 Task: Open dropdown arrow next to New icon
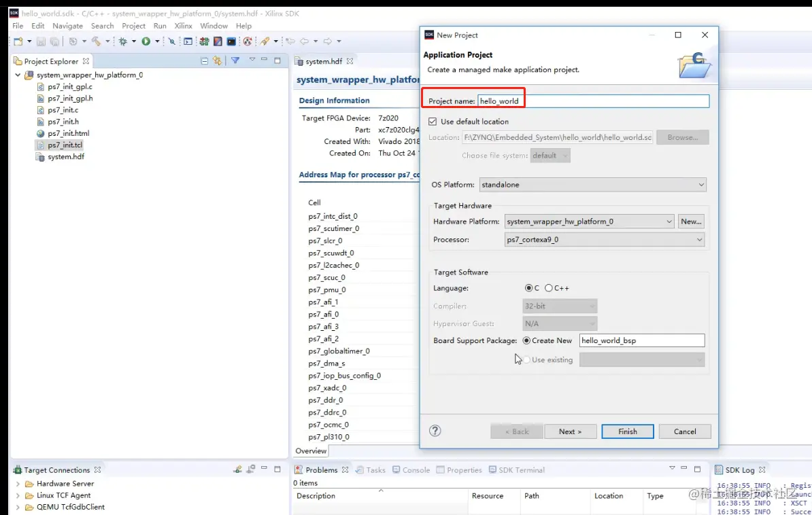pyautogui.click(x=29, y=41)
